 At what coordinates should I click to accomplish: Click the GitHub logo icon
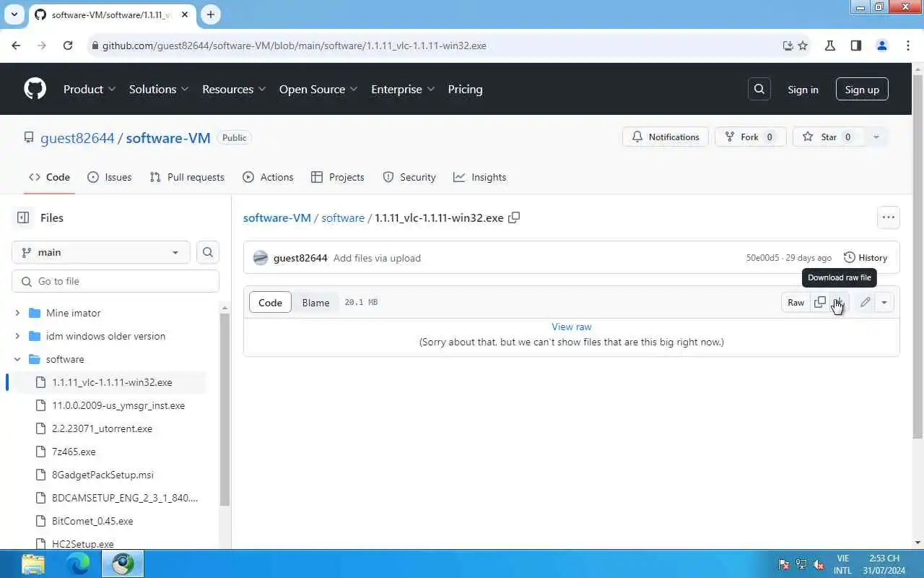(x=35, y=89)
